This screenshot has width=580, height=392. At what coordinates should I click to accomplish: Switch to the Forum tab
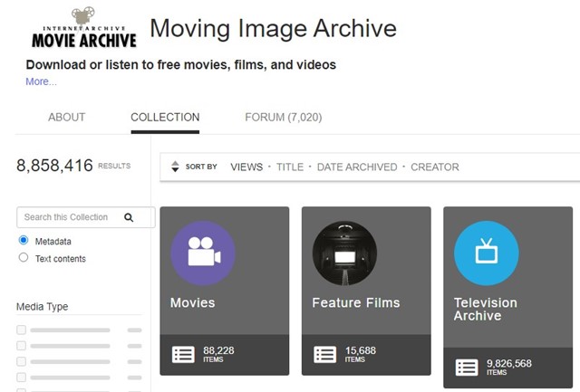pos(283,118)
